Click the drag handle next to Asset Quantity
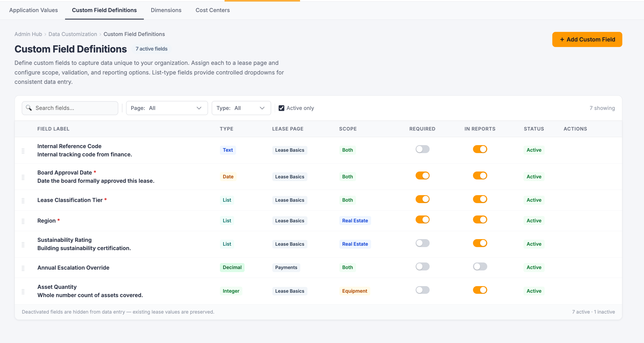Screen dimensions: 644x343 pyautogui.click(x=23, y=291)
